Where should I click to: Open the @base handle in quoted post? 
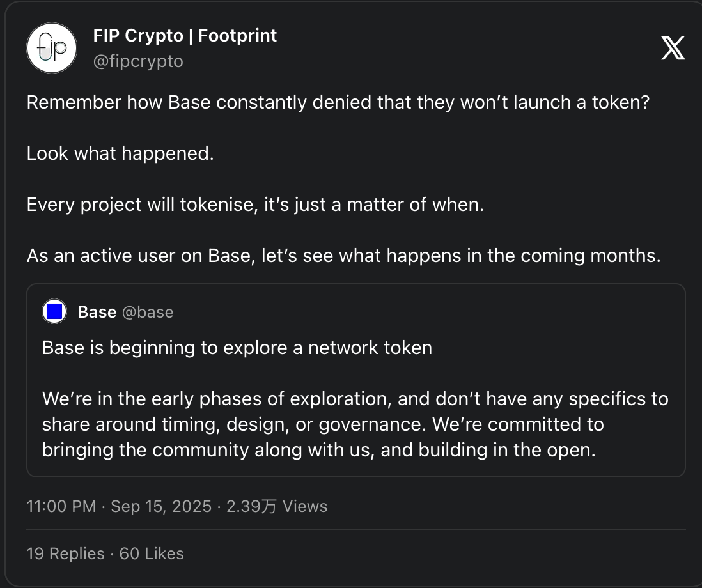coord(148,312)
